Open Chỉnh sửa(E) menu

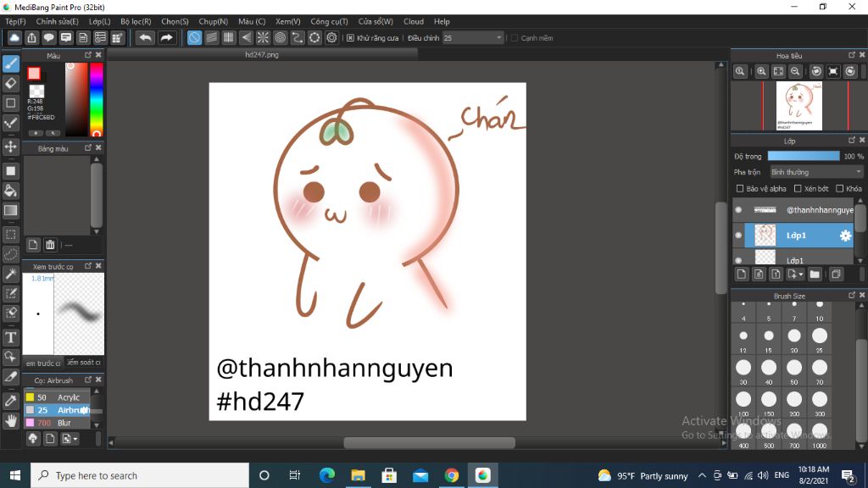[57, 21]
